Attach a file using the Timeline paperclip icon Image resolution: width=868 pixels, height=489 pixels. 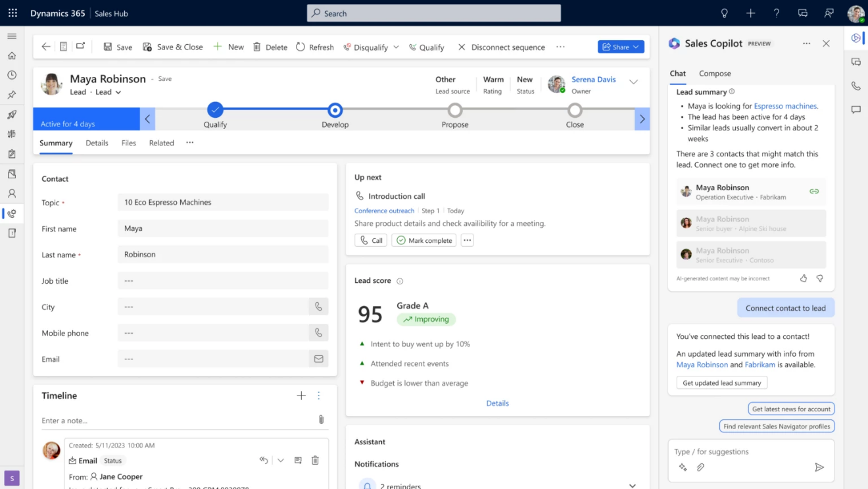tap(321, 419)
